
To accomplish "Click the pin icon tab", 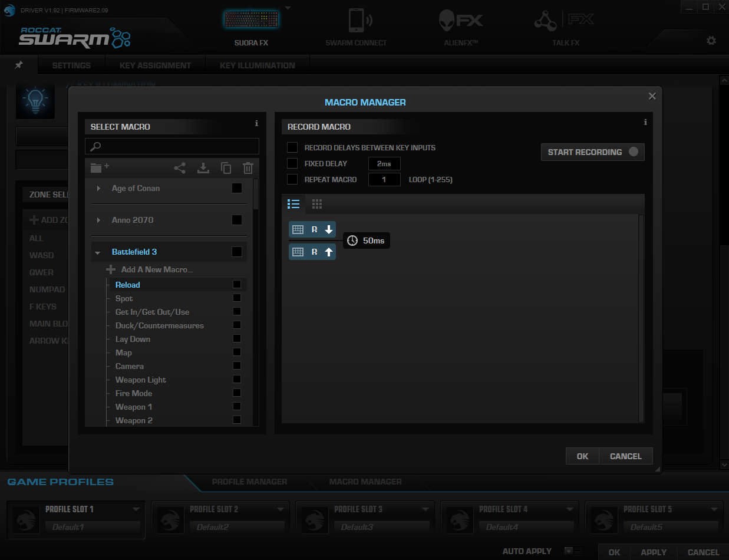I will click(19, 65).
